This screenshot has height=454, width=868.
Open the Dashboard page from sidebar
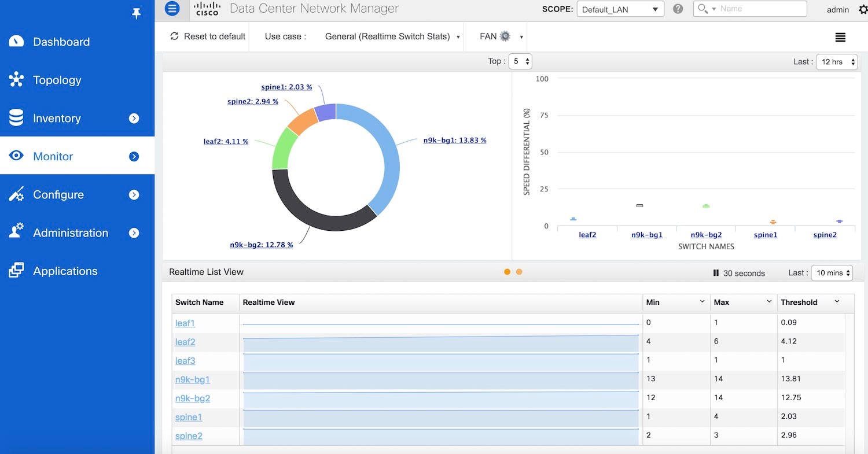[61, 42]
